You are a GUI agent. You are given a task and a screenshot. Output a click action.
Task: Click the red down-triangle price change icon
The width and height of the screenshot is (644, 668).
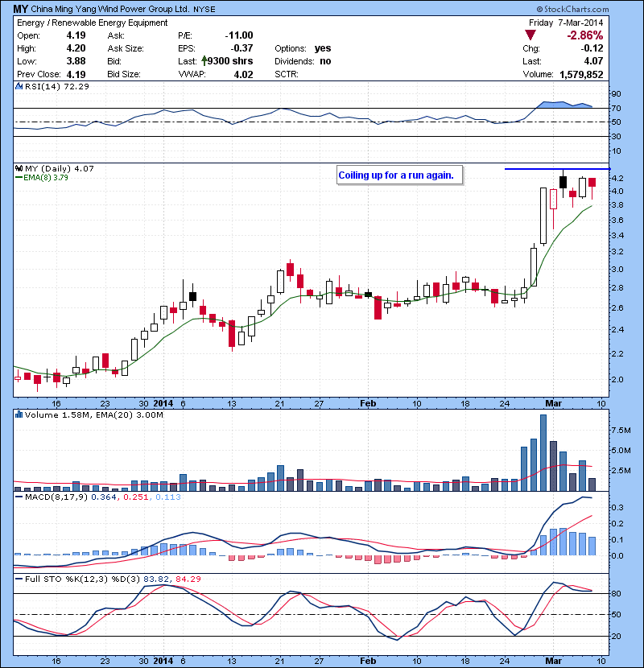tap(530, 35)
